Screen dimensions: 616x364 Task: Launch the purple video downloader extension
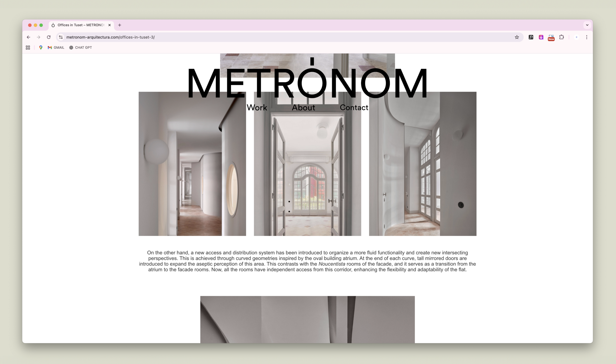tap(541, 37)
